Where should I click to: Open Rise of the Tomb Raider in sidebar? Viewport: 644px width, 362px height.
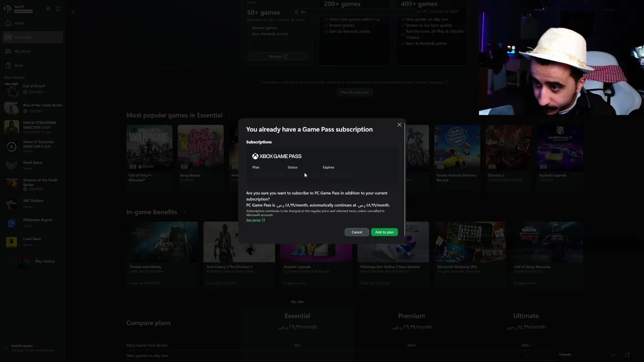pos(34,108)
